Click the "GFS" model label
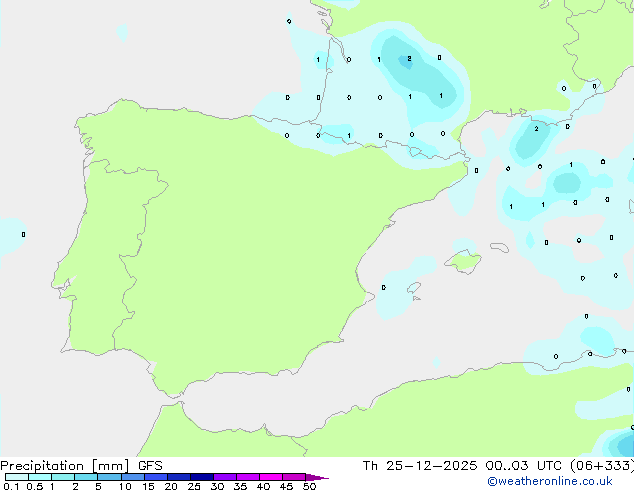Viewport: 634px width, 490px height. 150,466
